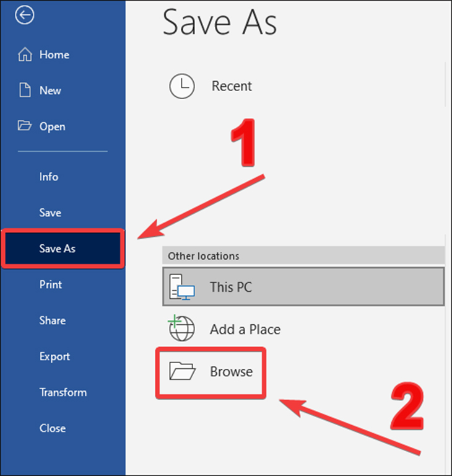Open the Info page
The width and height of the screenshot is (452, 476).
pyautogui.click(x=49, y=177)
